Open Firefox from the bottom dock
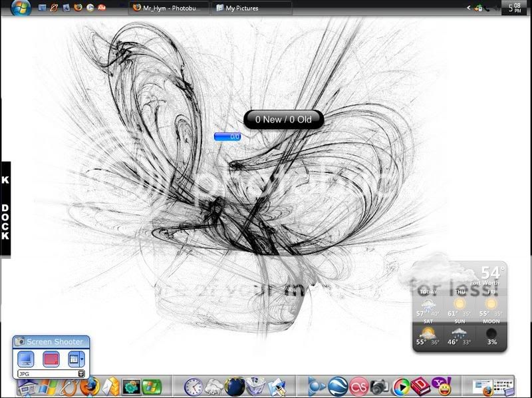This screenshot has width=532, height=398. (90, 386)
